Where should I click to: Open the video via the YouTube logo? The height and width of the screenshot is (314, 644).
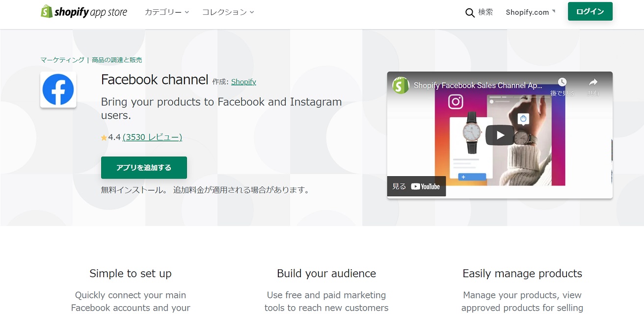click(x=425, y=186)
